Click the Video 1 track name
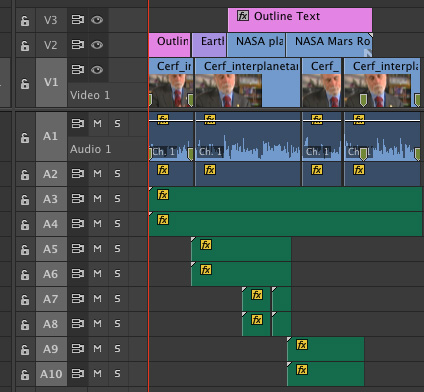Screen dimensions: 424x392 (x=90, y=95)
